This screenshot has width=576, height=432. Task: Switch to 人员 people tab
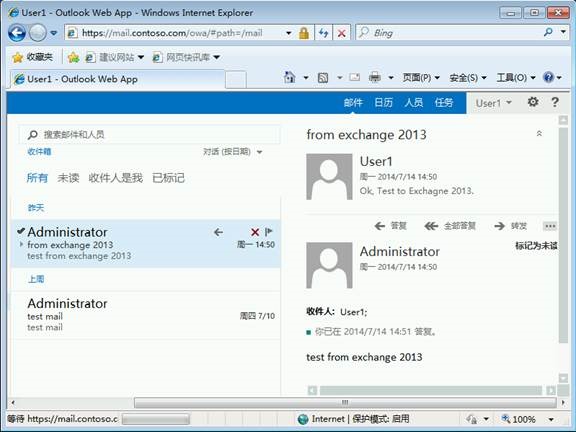click(414, 102)
